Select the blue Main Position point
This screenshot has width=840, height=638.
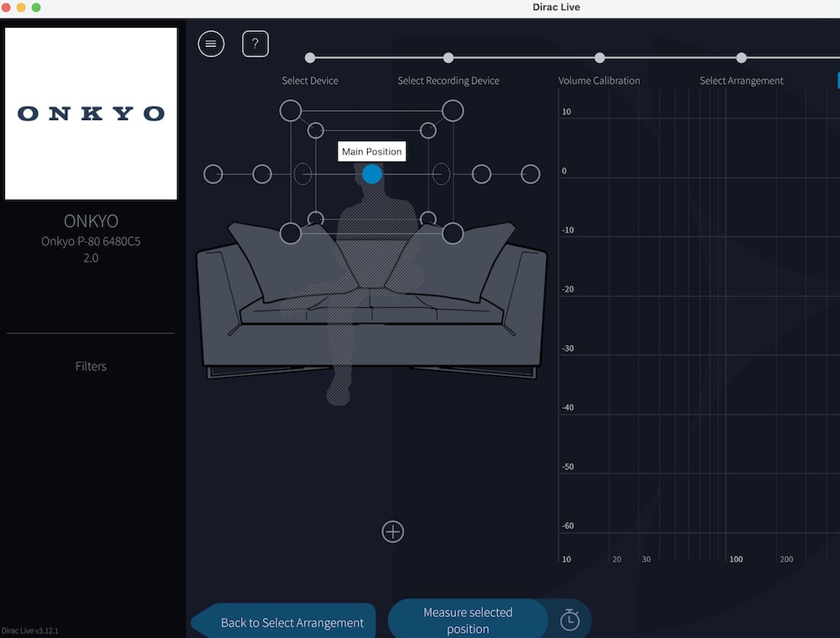[x=372, y=174]
